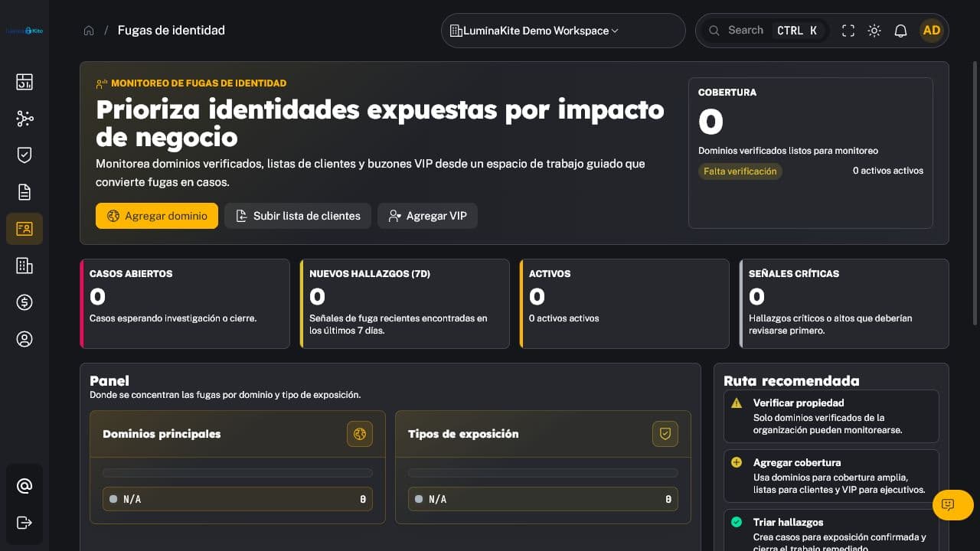Click the Cobertura summary card
The image size is (980, 551).
811,153
